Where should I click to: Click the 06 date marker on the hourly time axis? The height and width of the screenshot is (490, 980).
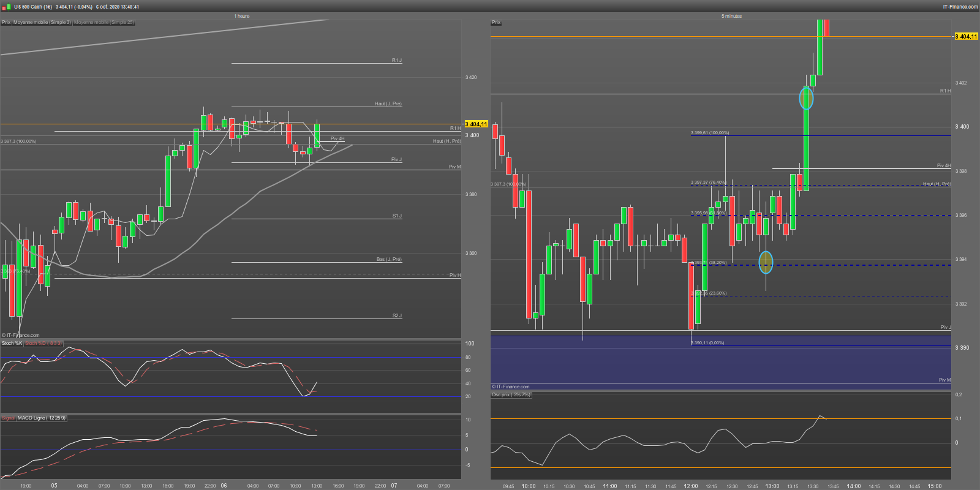click(224, 486)
